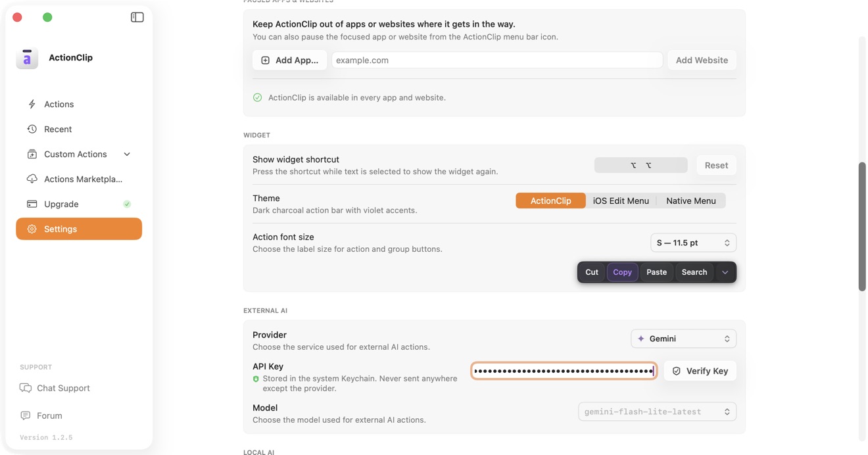
Task: Click the Custom Actions box icon
Action: coord(32,154)
